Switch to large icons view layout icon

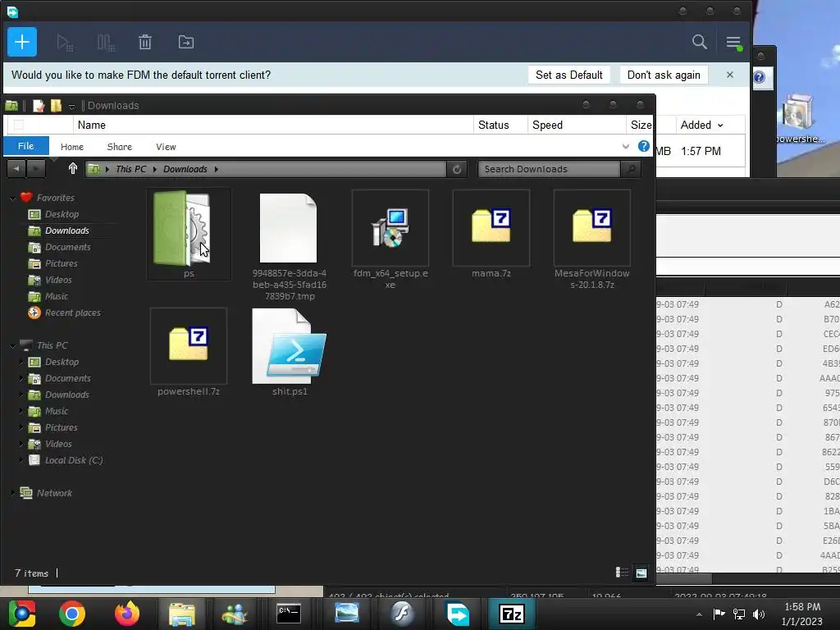pyautogui.click(x=641, y=573)
